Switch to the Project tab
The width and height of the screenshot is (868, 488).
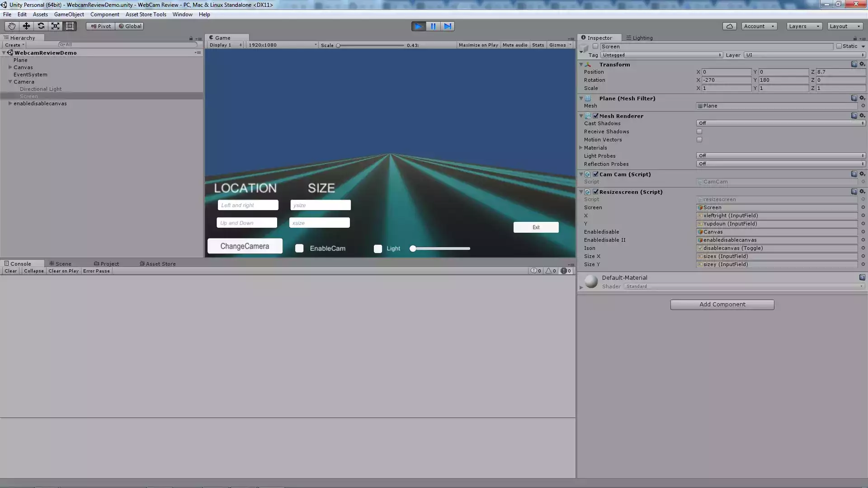pyautogui.click(x=107, y=264)
